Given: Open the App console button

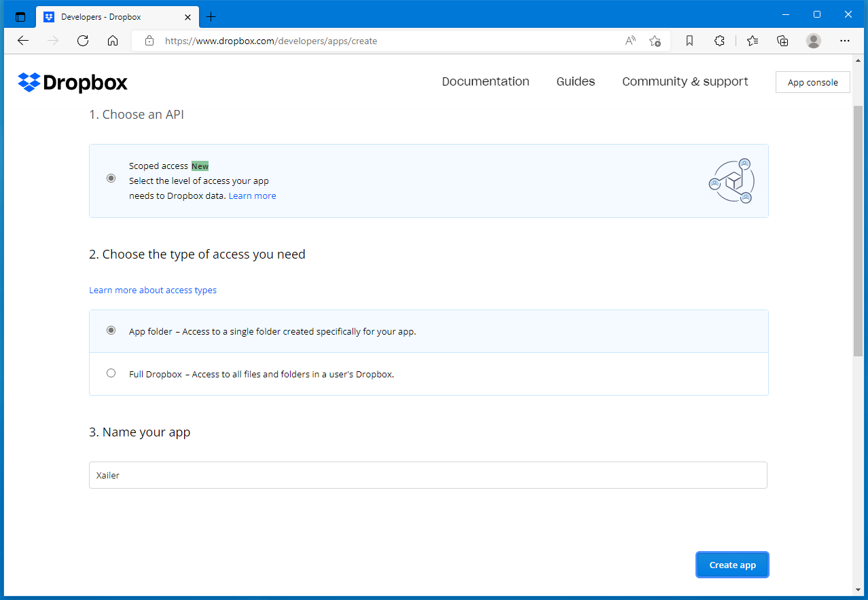Looking at the screenshot, I should click(813, 82).
